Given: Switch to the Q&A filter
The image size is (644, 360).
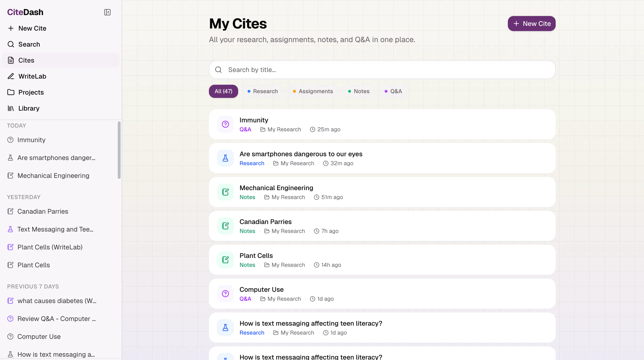Looking at the screenshot, I should point(393,91).
